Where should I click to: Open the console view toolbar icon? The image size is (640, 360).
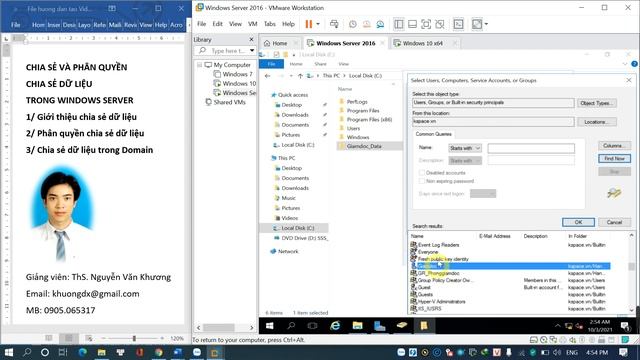click(x=458, y=24)
